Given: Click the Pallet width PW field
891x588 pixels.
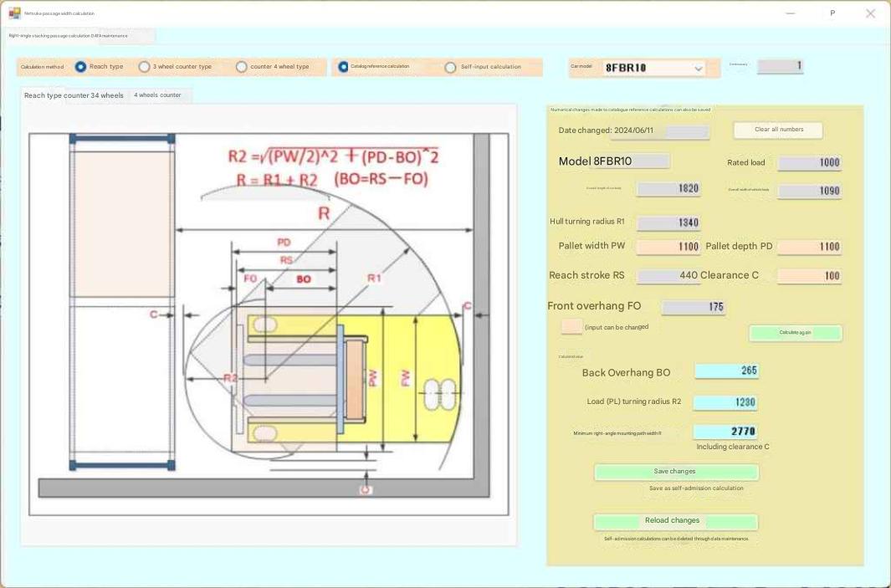Looking at the screenshot, I should 668,247.
